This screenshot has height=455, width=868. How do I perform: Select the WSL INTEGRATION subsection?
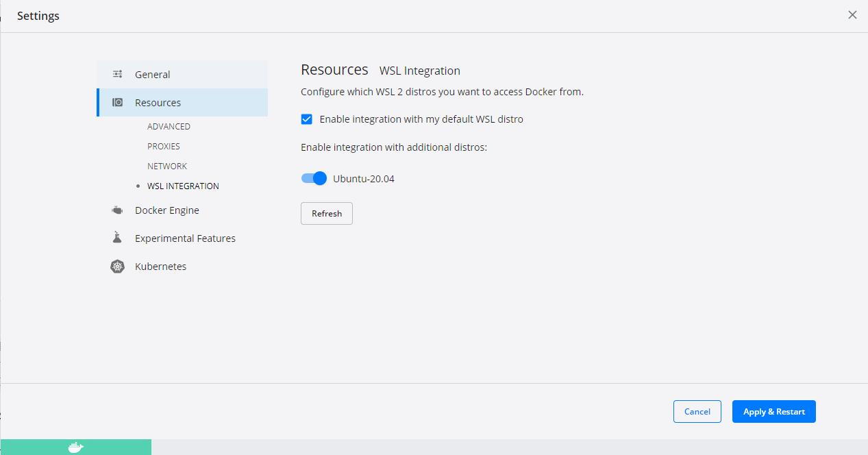coord(183,186)
